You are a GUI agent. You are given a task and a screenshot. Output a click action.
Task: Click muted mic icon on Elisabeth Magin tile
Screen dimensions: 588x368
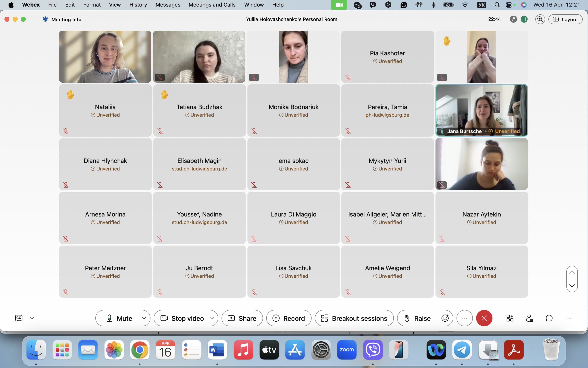pyautogui.click(x=160, y=185)
